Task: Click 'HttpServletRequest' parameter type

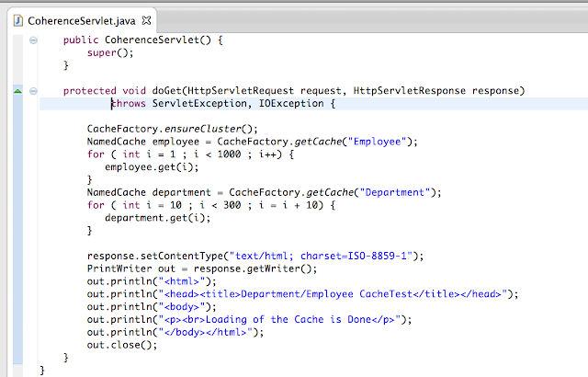Action: [241, 91]
